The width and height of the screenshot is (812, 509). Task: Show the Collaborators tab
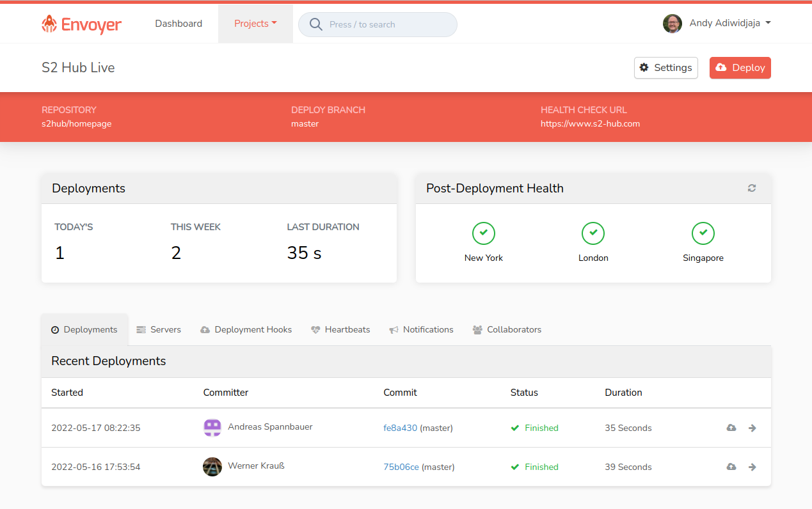pos(507,330)
